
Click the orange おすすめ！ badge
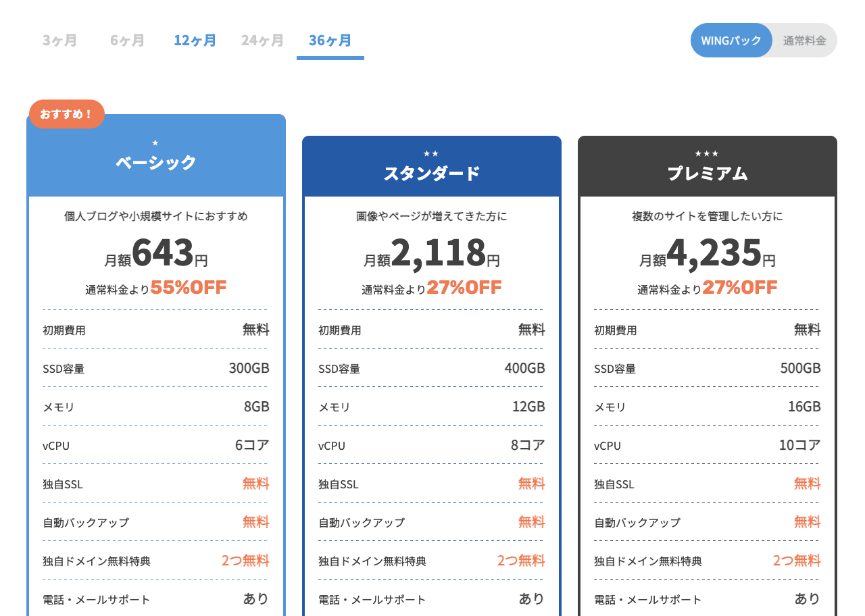point(66,114)
